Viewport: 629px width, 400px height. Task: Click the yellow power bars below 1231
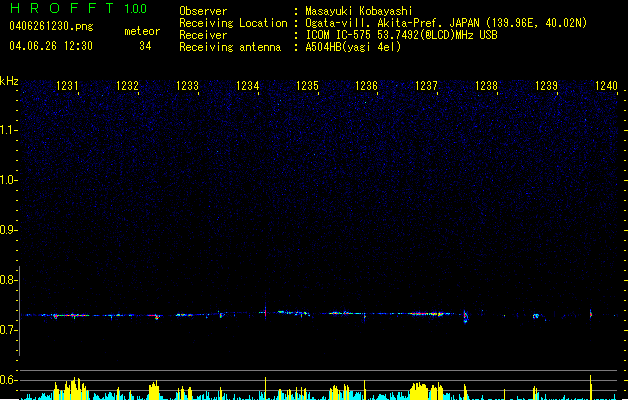(x=71, y=388)
